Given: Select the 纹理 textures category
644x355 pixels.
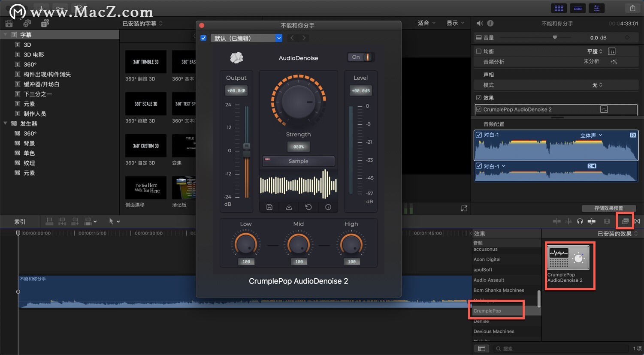Looking at the screenshot, I should (29, 163).
